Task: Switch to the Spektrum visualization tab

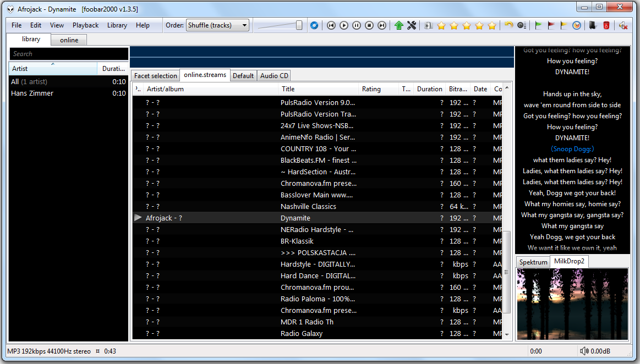Action: [533, 262]
